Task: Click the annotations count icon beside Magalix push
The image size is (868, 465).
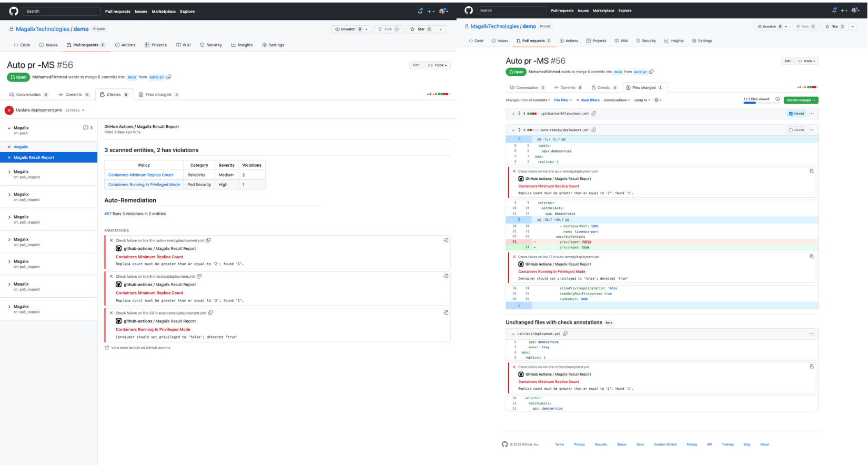Action: tap(87, 128)
